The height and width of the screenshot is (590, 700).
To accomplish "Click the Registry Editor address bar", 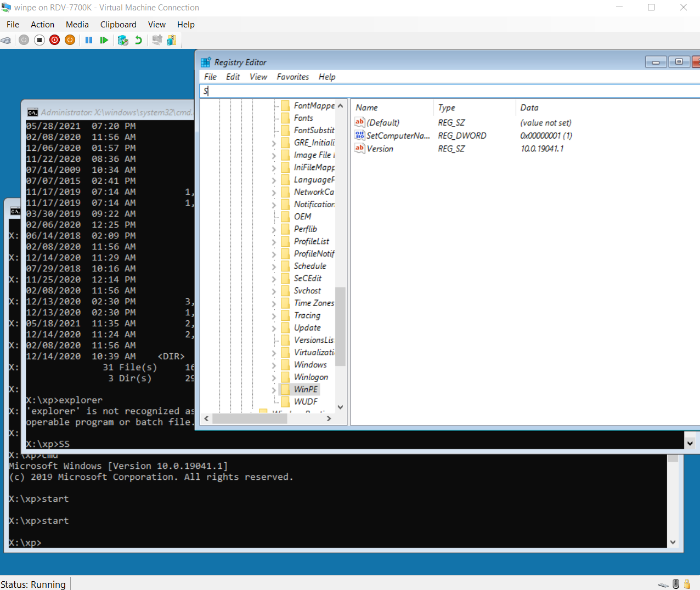I will 450,91.
